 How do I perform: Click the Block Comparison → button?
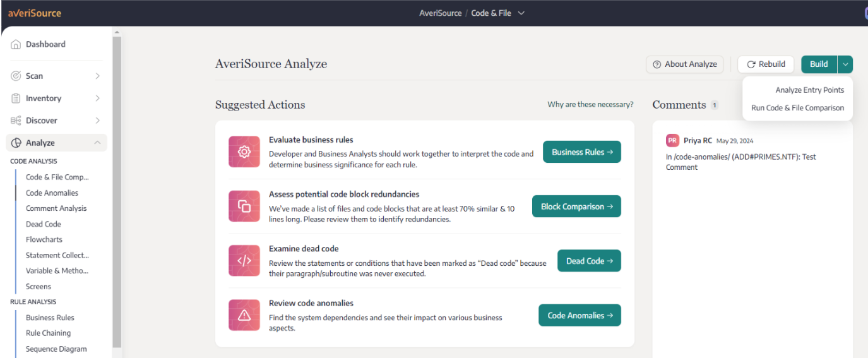pos(576,206)
